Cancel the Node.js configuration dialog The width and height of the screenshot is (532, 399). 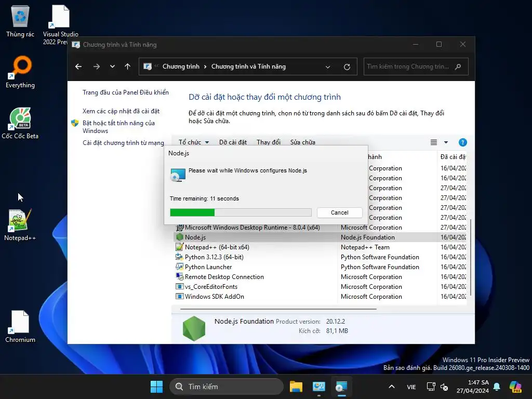point(340,212)
